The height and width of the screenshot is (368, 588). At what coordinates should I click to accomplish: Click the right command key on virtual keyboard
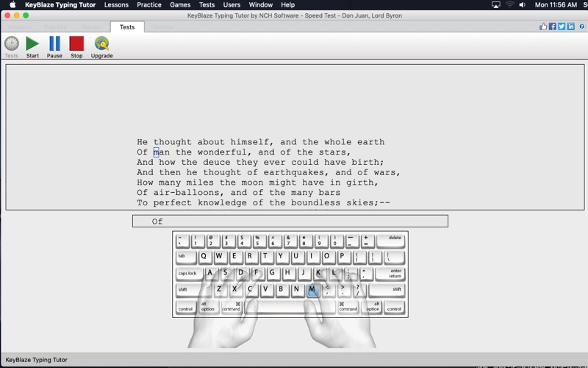click(x=348, y=307)
